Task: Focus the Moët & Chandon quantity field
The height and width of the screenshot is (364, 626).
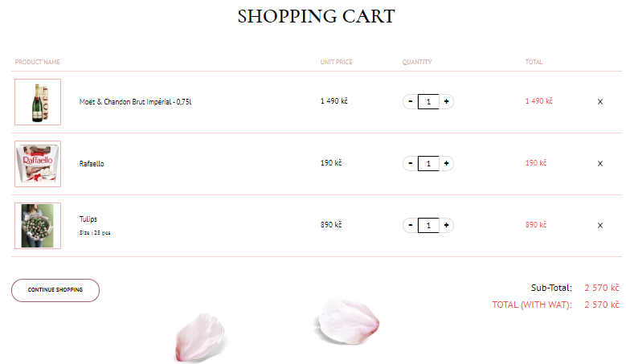Action: pos(428,102)
